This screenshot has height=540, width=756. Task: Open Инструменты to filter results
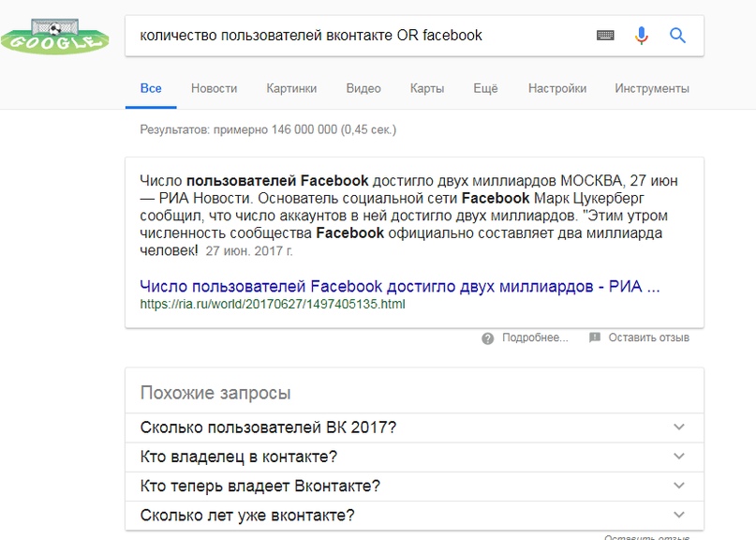coord(651,88)
